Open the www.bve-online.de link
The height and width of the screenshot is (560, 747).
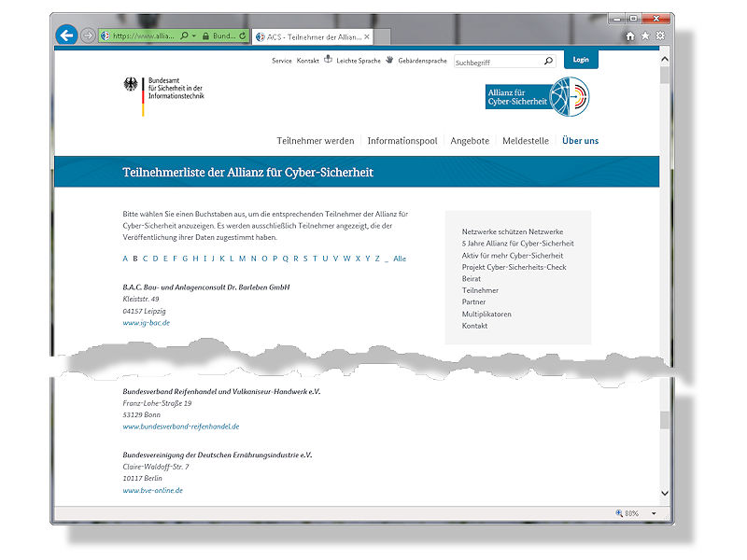coord(152,490)
